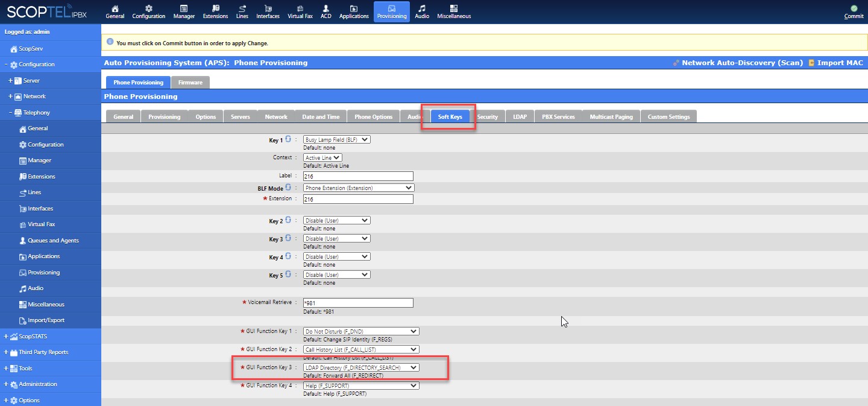868x406 pixels.
Task: Reset Key 2 using its refresh icon
Action: click(x=288, y=220)
